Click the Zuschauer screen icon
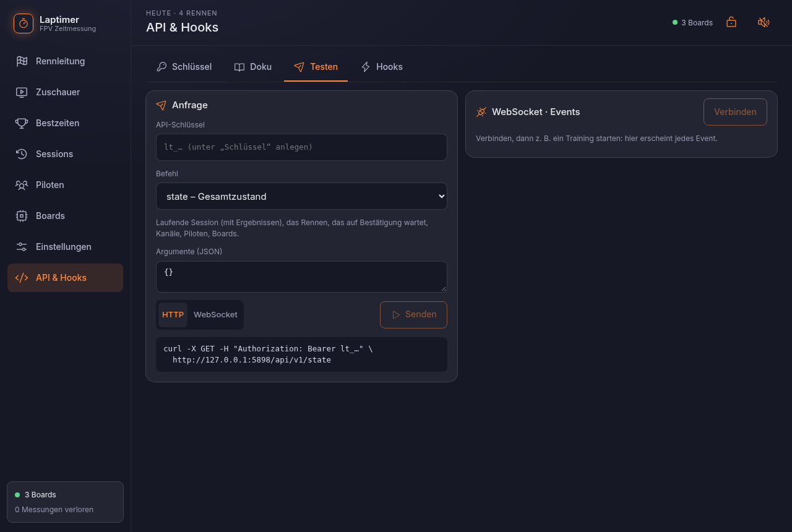Image resolution: width=792 pixels, height=532 pixels. [22, 92]
